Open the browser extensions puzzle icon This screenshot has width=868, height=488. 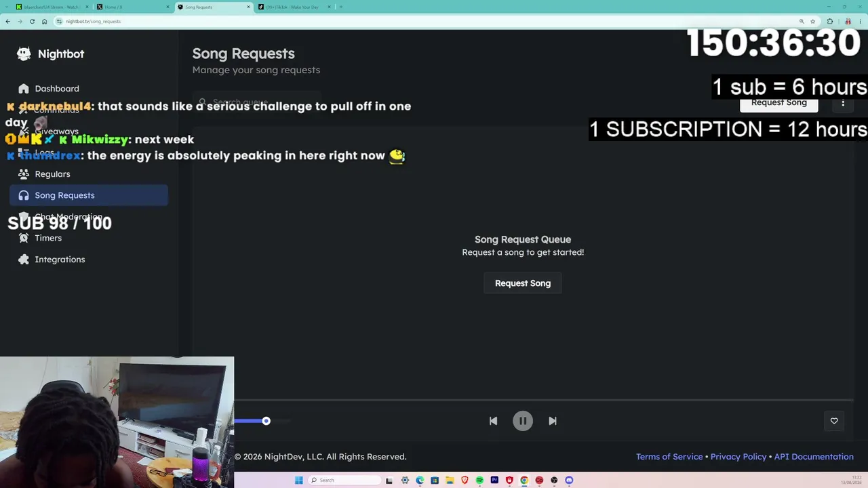[x=829, y=22]
